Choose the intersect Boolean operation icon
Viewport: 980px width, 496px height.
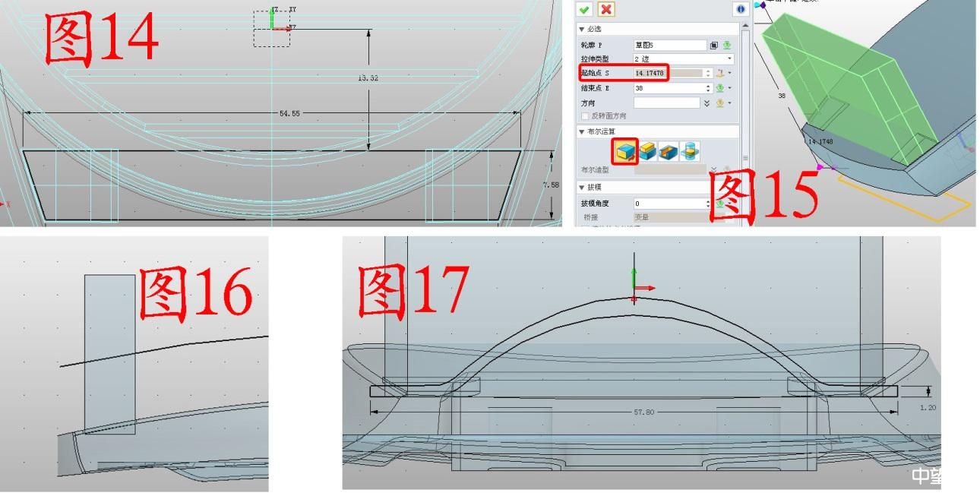click(x=689, y=151)
